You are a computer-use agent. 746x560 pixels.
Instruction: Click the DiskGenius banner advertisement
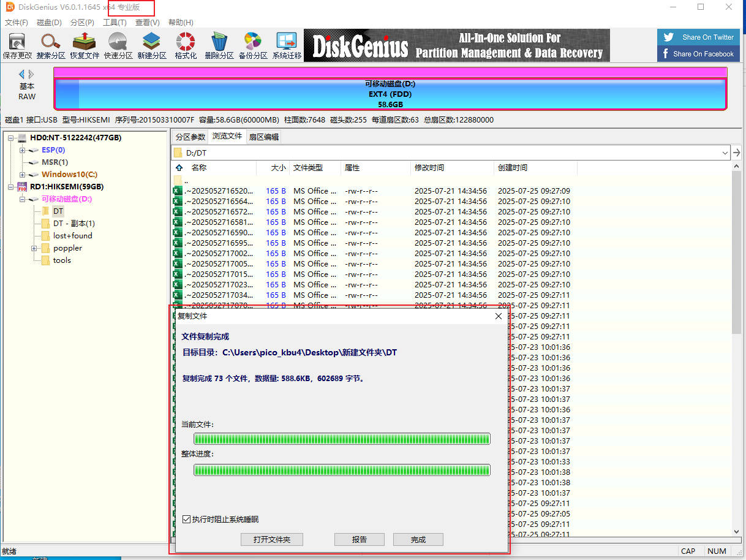pyautogui.click(x=457, y=45)
